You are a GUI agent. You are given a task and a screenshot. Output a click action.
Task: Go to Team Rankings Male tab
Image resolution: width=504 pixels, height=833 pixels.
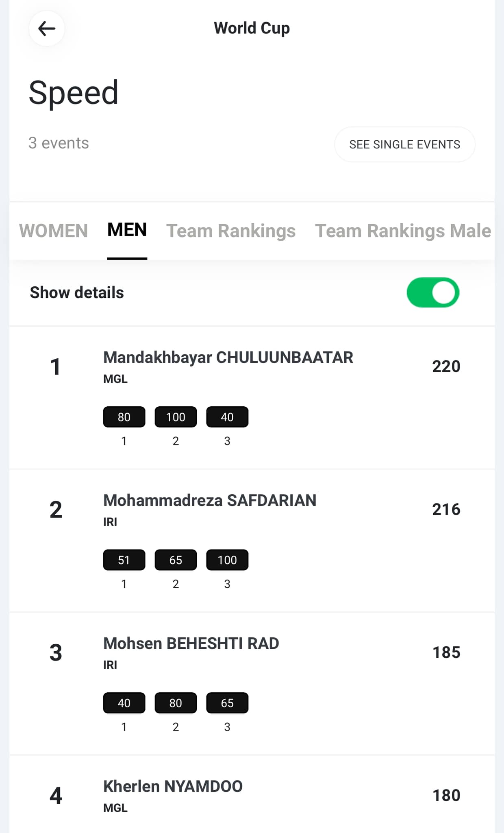pos(403,231)
